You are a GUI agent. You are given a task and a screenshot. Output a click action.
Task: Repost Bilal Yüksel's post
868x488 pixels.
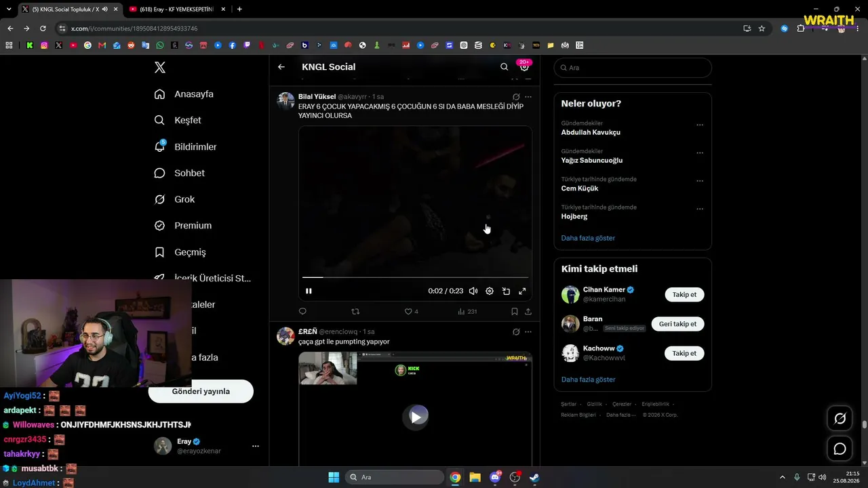point(355,312)
